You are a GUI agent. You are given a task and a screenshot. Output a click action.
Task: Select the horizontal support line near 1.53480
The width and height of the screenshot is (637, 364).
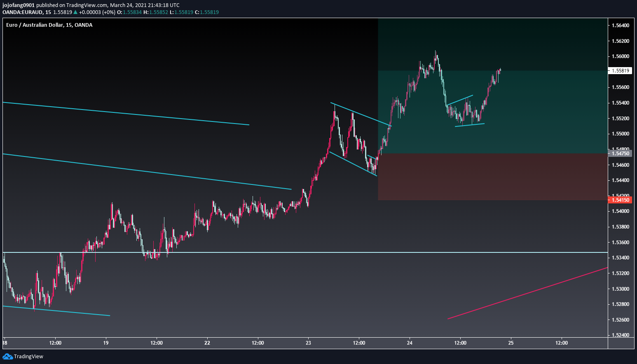(x=305, y=252)
